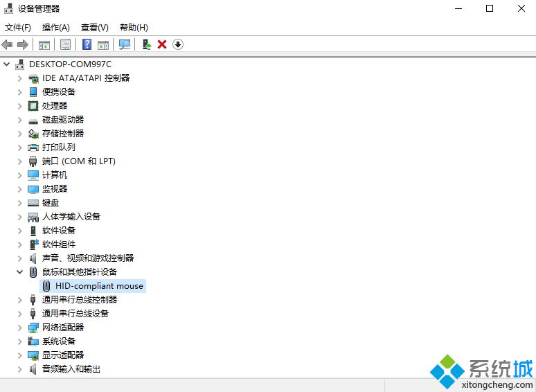
Task: Collapse the DESKTOP-COM997C root node
Action: (6, 64)
